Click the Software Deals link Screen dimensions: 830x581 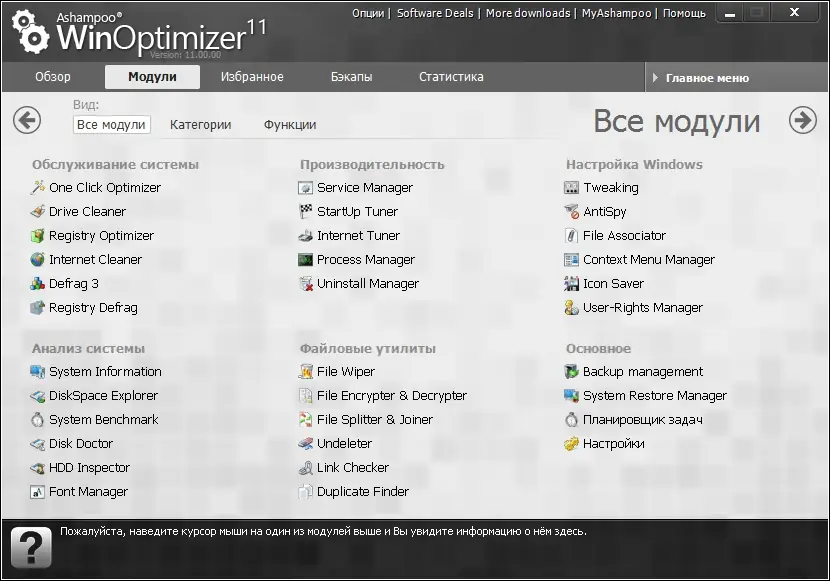435,13
